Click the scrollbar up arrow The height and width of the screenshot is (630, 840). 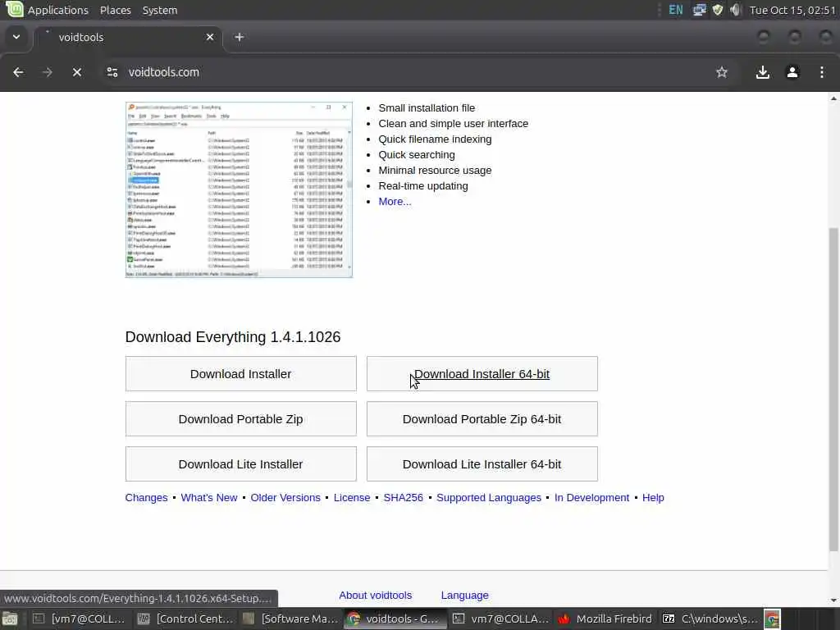point(833,98)
